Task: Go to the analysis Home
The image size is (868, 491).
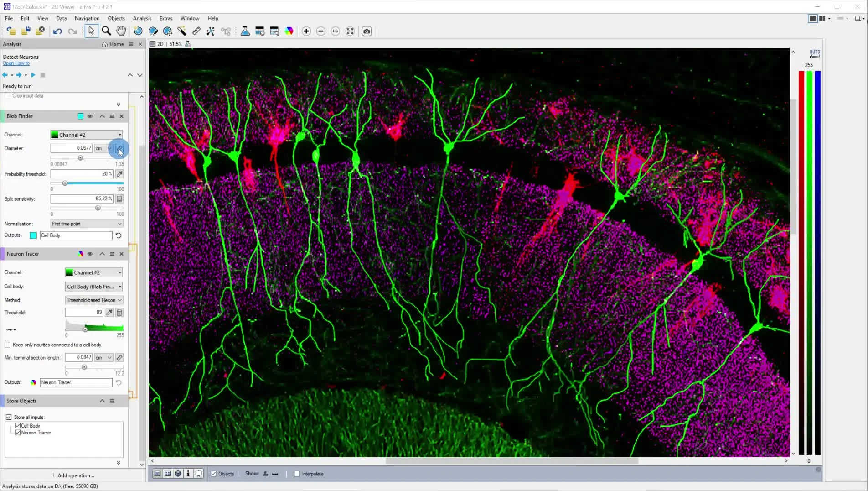Action: (x=113, y=44)
